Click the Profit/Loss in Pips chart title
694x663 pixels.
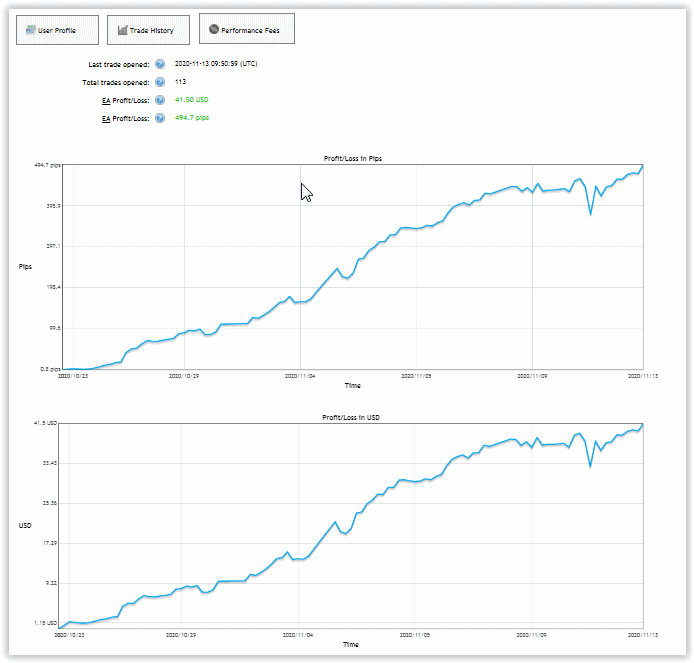click(x=353, y=158)
